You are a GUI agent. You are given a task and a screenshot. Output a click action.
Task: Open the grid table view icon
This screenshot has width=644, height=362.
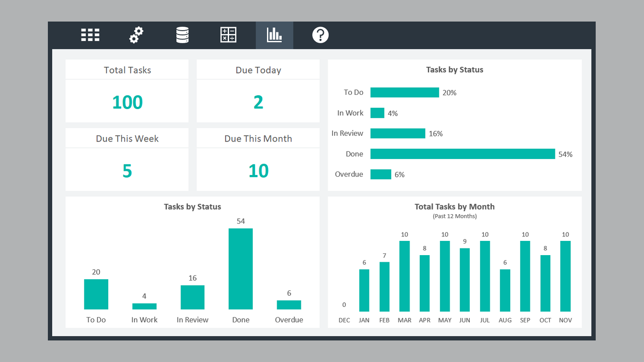[x=90, y=35]
